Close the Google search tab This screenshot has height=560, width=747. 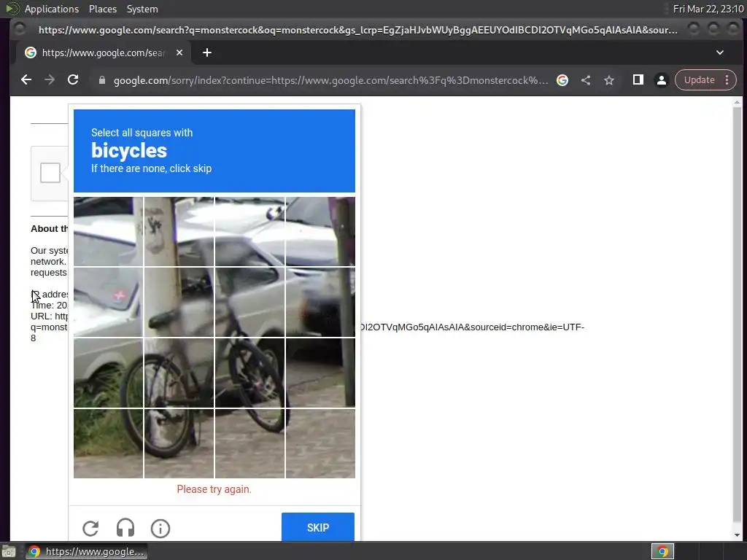click(x=179, y=52)
